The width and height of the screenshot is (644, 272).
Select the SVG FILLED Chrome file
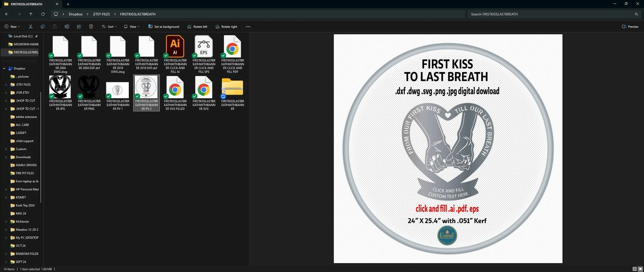[175, 93]
